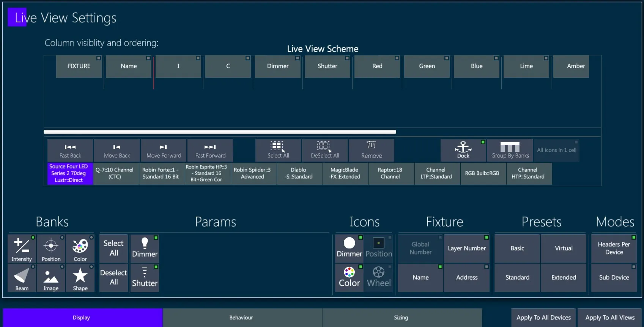Choose Robin Esprite HP::3 fixture type
The height and width of the screenshot is (327, 644).
[208, 174]
